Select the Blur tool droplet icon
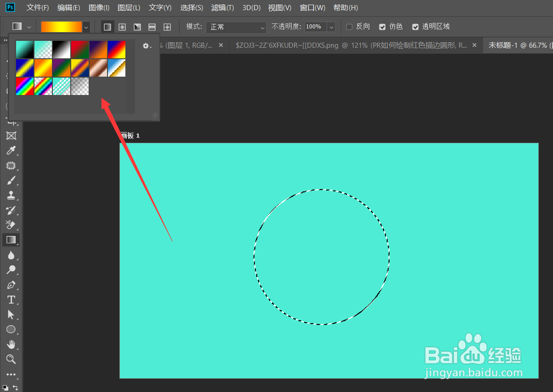Screen dimensions: 553x392 [11, 255]
